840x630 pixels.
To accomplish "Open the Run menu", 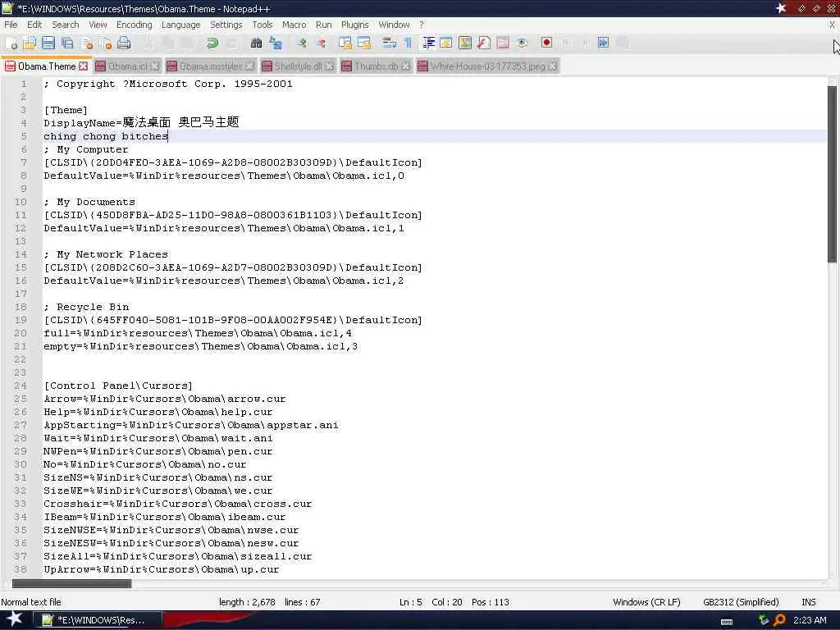I will click(323, 25).
